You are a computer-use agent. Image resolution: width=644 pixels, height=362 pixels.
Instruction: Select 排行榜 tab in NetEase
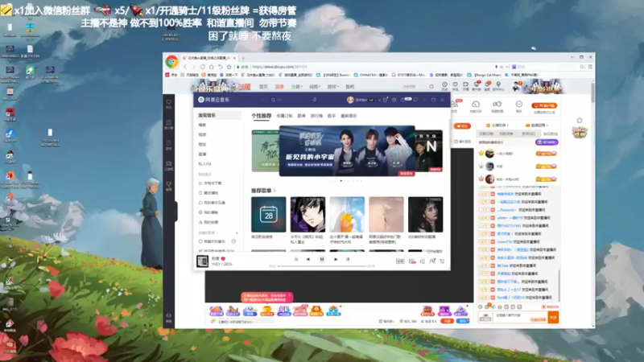click(316, 116)
